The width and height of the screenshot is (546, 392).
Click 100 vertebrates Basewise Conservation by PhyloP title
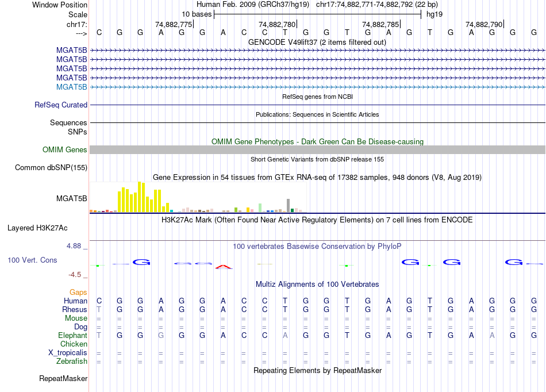(x=317, y=247)
